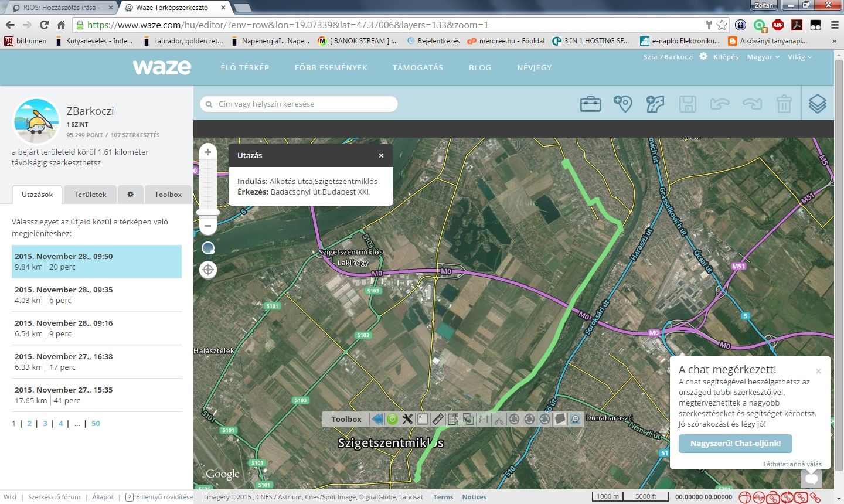844x504 pixels.
Task: Click the trash delete icon
Action: [x=784, y=104]
